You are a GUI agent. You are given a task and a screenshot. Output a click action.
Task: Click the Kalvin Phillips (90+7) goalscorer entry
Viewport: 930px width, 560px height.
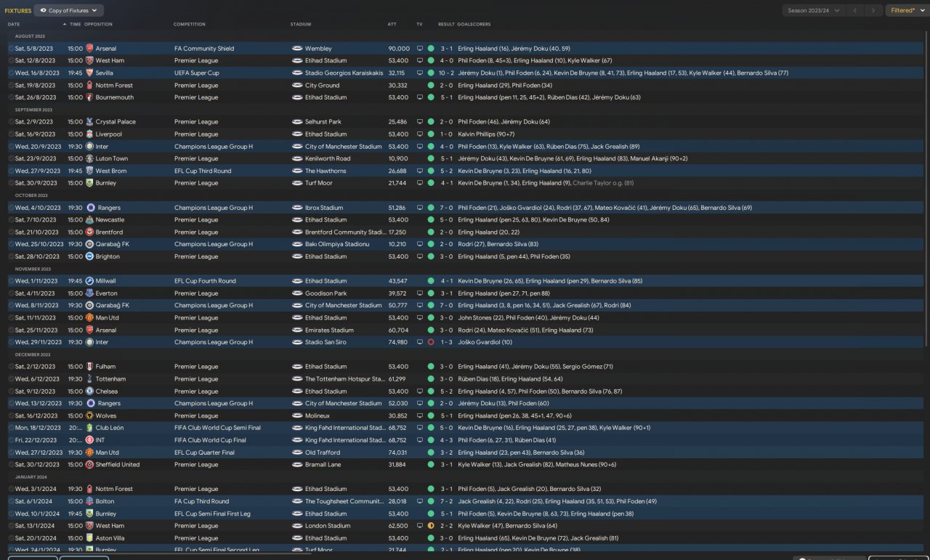click(x=486, y=134)
